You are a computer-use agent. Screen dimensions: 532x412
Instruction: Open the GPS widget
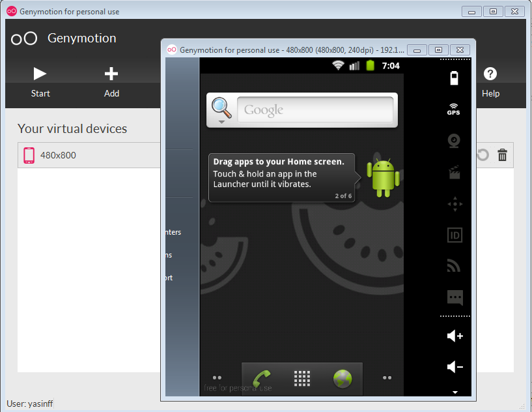454,110
